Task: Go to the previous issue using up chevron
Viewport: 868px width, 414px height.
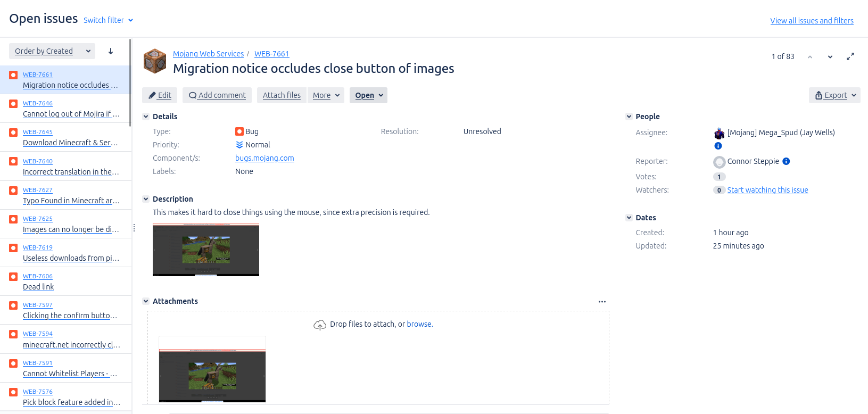Action: point(809,57)
